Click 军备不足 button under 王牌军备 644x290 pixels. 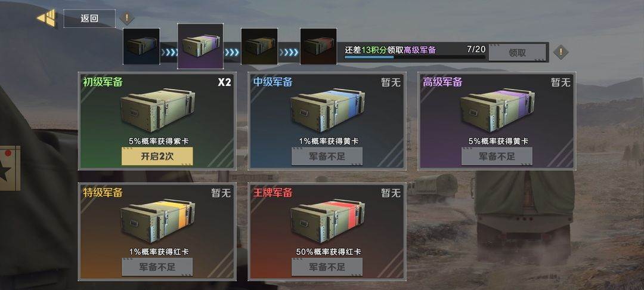(x=327, y=267)
